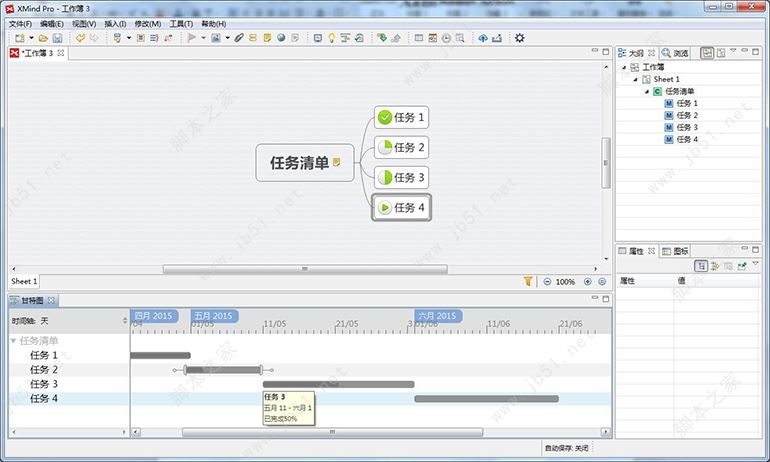
Task: Click the canvas horizontal scrollbar thumb
Action: click(305, 269)
